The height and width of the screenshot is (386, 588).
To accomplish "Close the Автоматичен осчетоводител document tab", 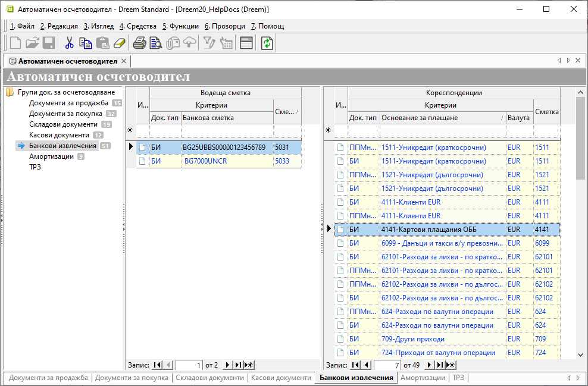I will click(x=124, y=61).
